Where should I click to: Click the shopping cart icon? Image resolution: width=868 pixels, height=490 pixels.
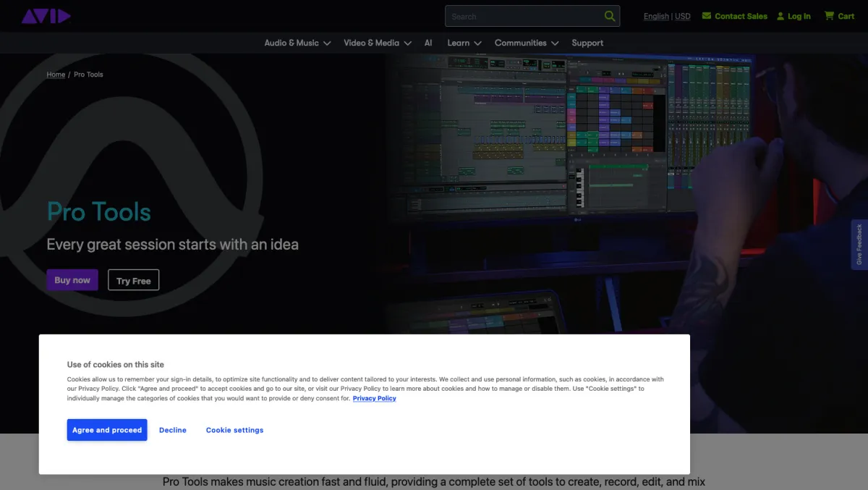coord(829,16)
